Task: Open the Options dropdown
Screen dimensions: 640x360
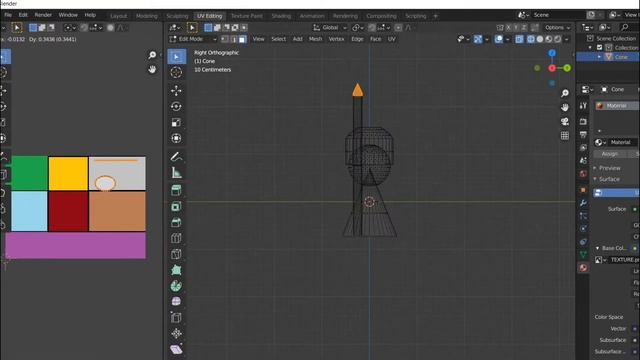Action: point(558,27)
